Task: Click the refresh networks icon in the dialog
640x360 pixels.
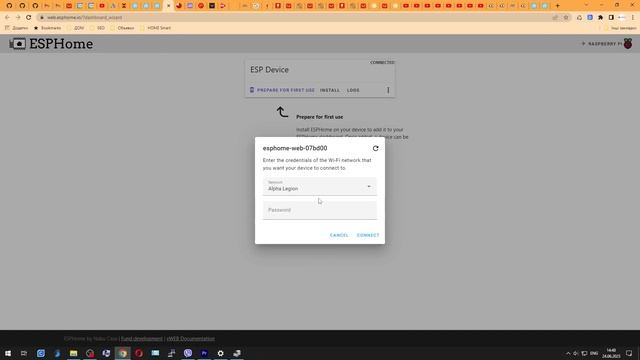Action: [376, 148]
